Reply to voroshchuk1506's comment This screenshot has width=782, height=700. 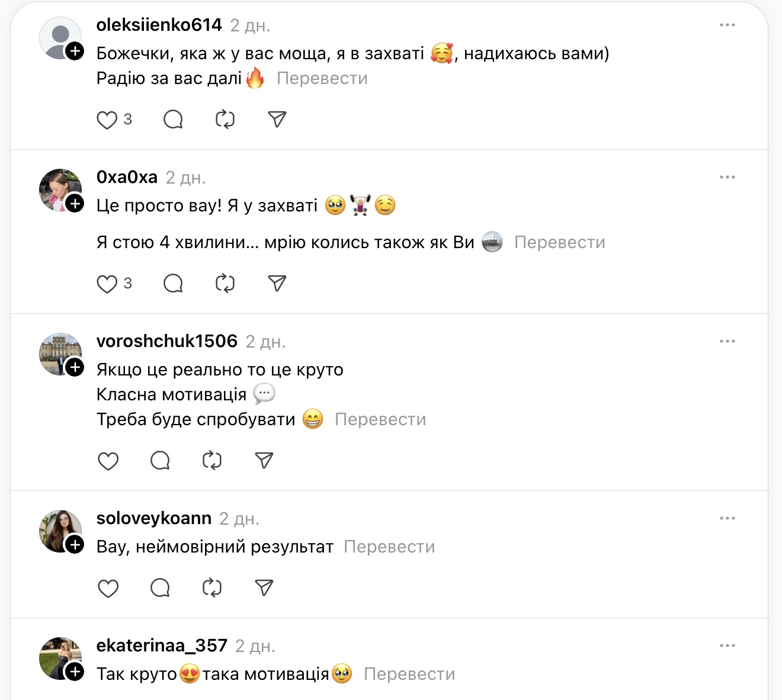pyautogui.click(x=160, y=461)
